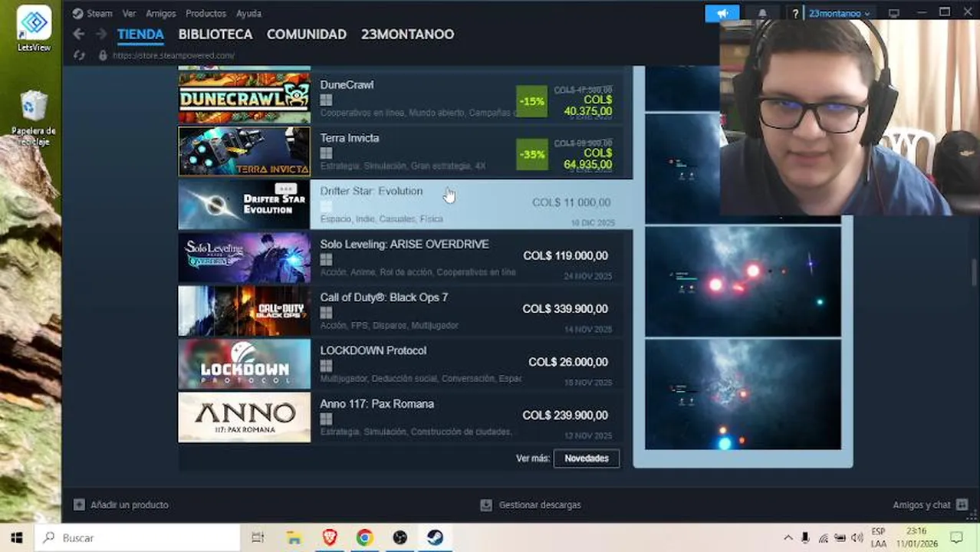980x552 pixels.
Task: Open the Productos menu
Action: [206, 13]
